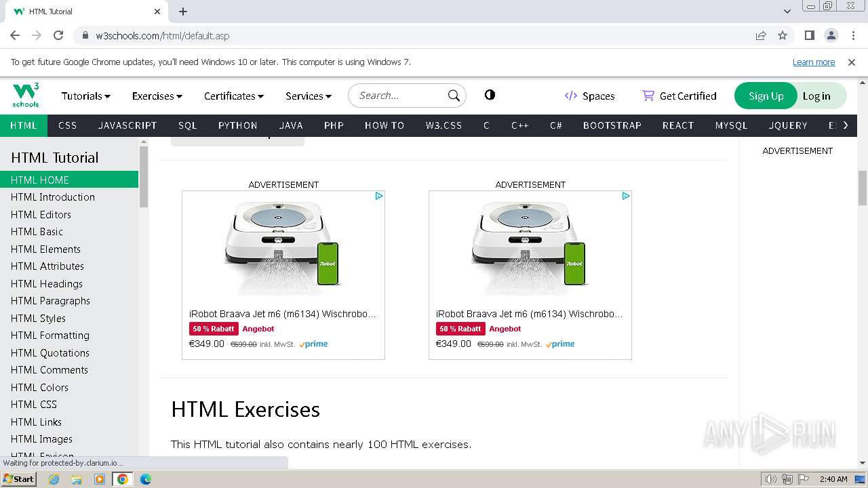Dismiss the Chrome update notice
The image size is (868, 488).
point(852,62)
